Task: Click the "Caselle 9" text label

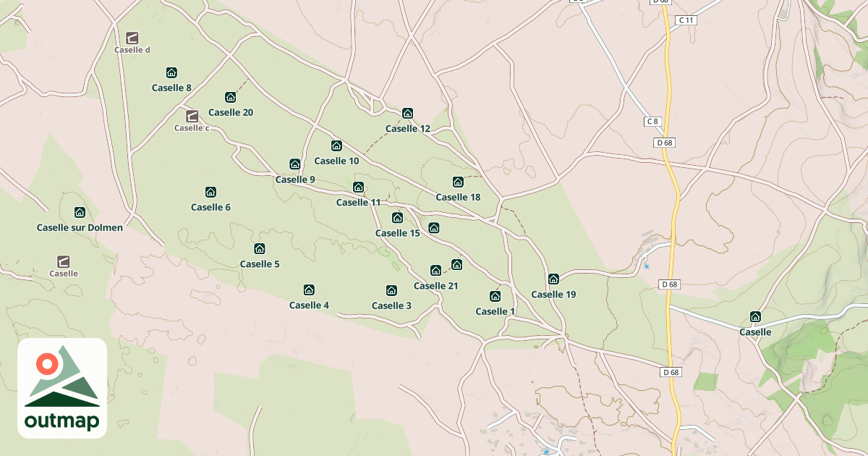Action: pos(295,180)
